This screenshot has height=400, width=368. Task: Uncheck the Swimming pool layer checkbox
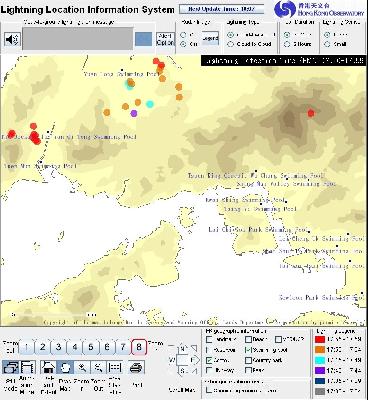(x=248, y=350)
